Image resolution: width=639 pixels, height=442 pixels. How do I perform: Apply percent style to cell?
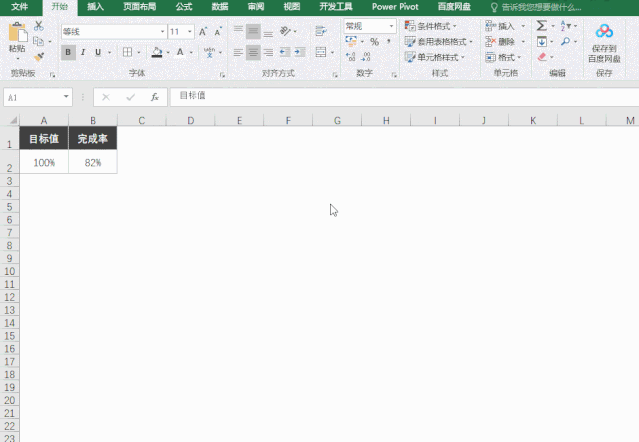375,42
